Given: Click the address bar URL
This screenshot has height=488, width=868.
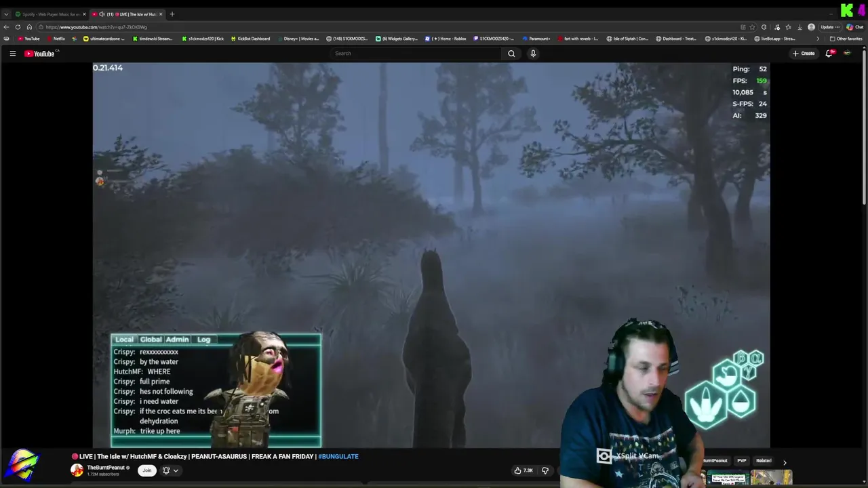Looking at the screenshot, I should [x=96, y=27].
